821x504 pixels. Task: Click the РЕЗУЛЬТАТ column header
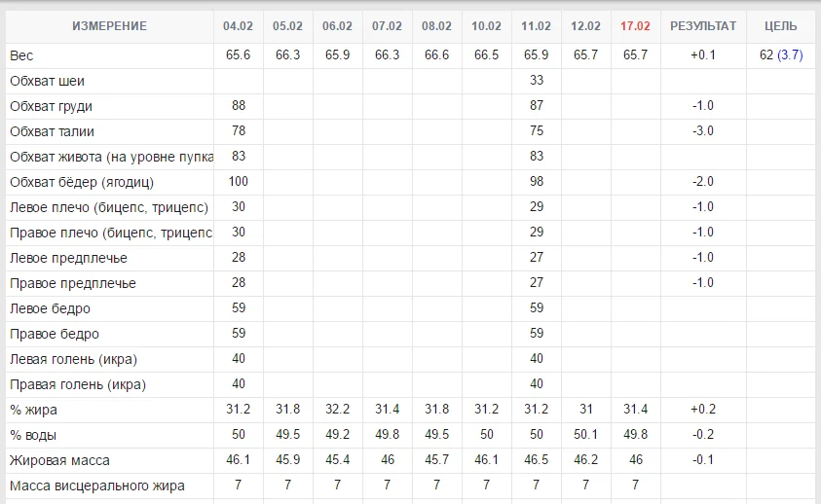tap(703, 25)
